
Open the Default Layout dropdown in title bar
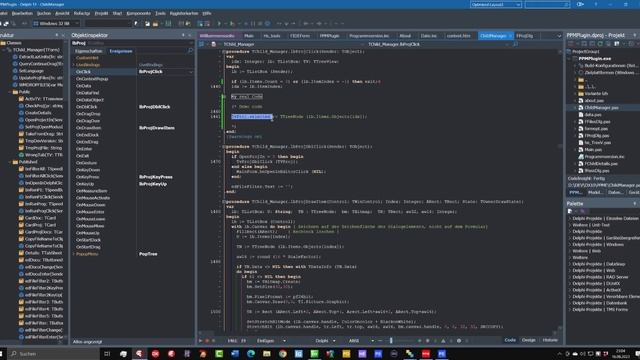point(496,4)
